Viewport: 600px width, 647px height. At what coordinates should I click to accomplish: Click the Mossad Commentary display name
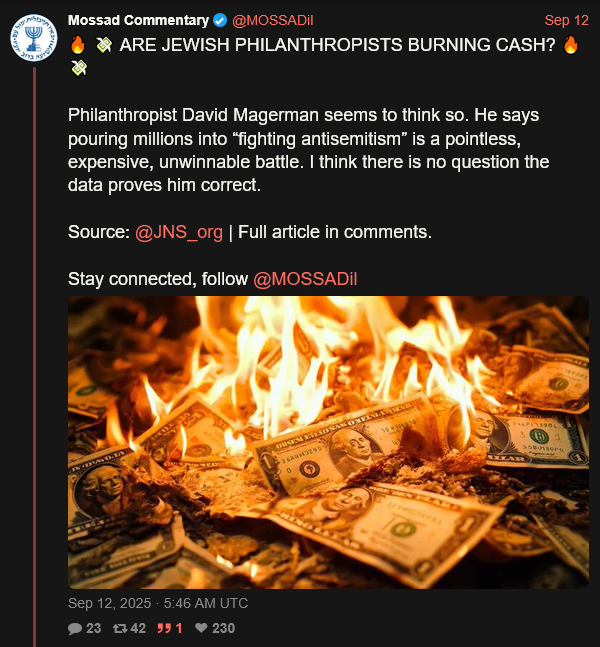(x=138, y=20)
